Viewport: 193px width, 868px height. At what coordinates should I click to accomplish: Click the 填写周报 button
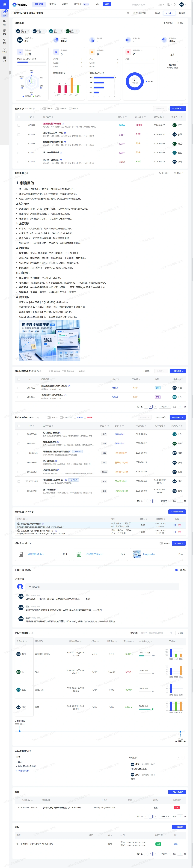[179, 827]
